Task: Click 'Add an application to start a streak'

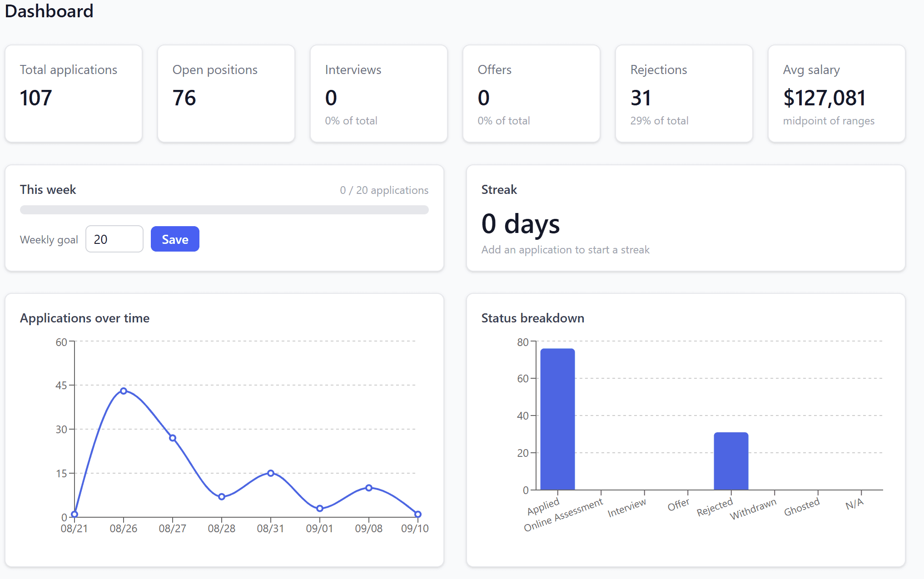Action: coord(566,250)
